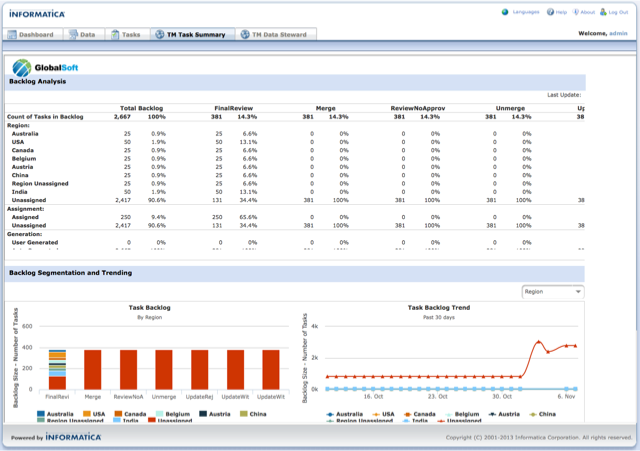Open the Help link

pyautogui.click(x=561, y=12)
